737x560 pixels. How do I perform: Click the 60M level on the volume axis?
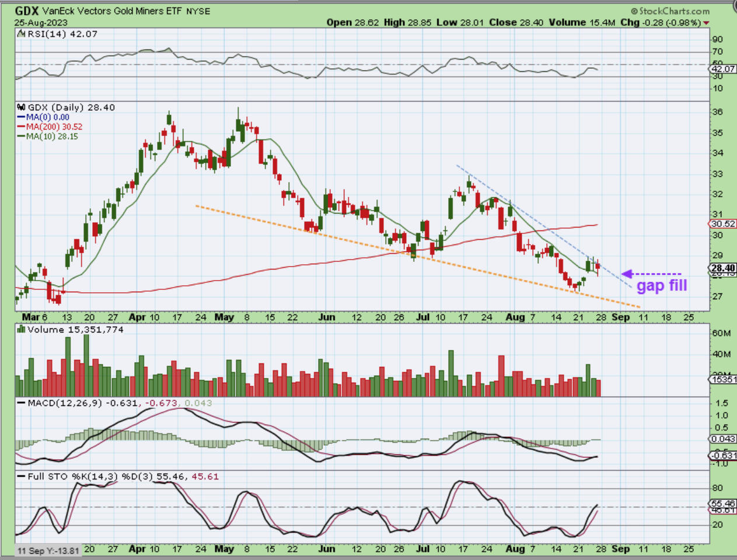pyautogui.click(x=721, y=333)
